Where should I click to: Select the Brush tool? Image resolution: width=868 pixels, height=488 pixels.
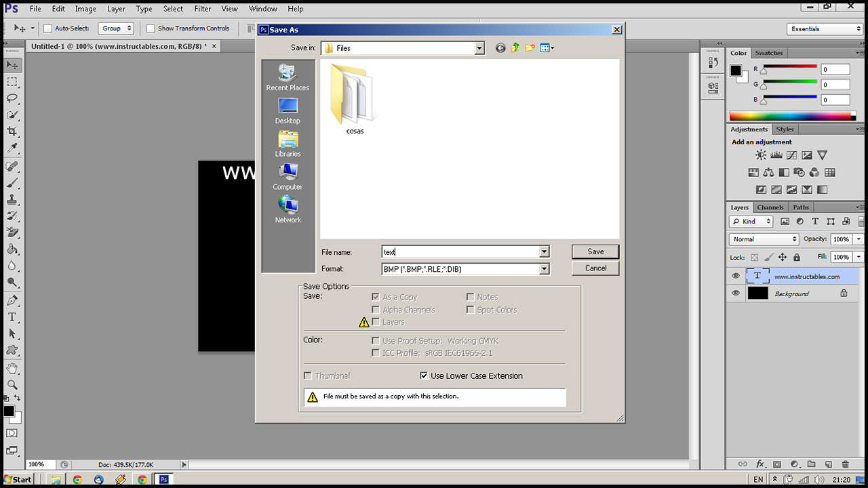coord(12,184)
